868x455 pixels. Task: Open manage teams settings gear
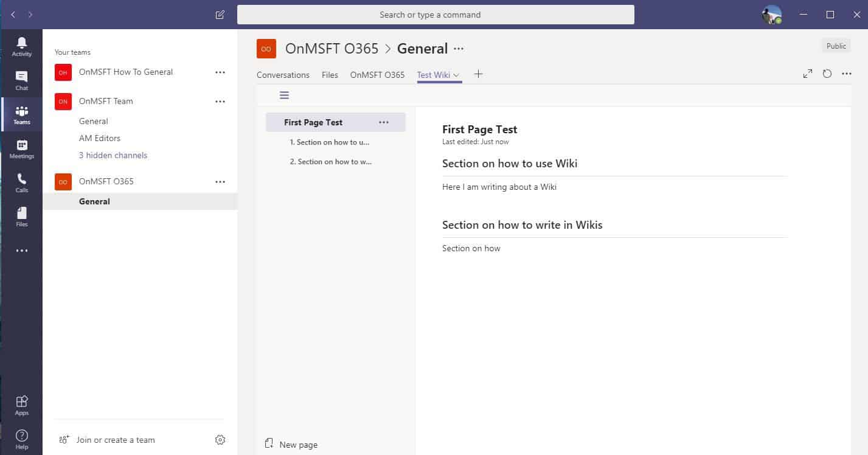220,440
